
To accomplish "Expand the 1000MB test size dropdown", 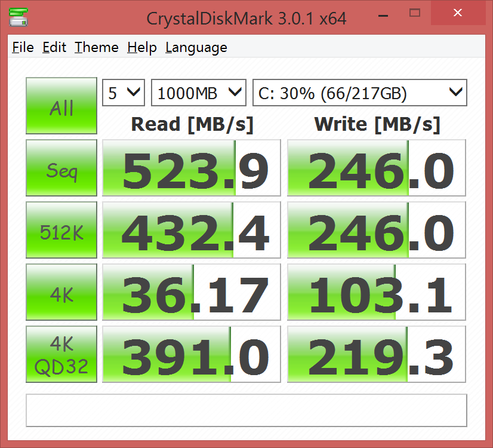I will point(199,93).
